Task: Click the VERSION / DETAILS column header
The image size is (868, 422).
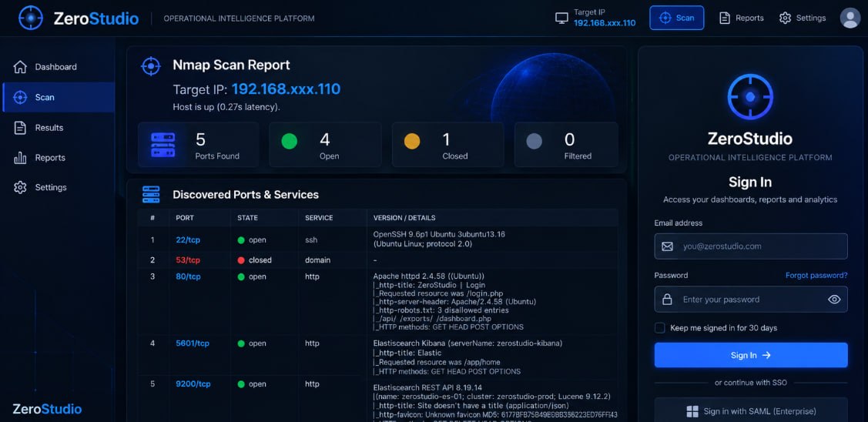Action: (x=404, y=218)
